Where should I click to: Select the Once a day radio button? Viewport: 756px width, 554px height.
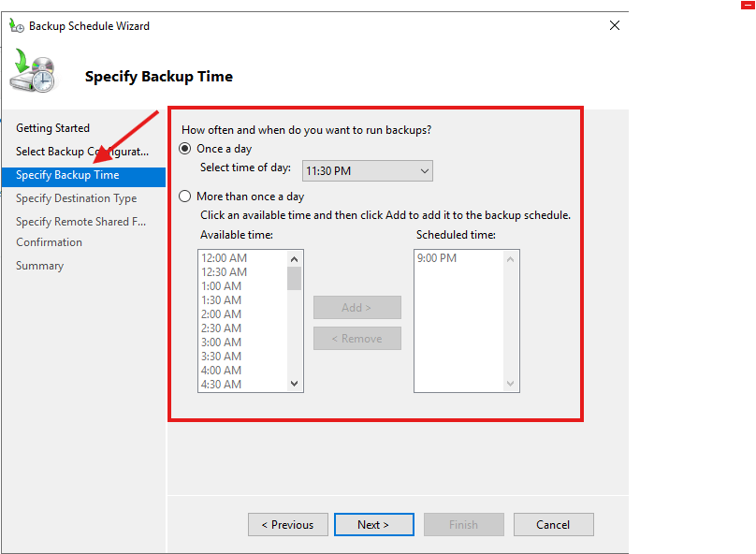point(185,149)
